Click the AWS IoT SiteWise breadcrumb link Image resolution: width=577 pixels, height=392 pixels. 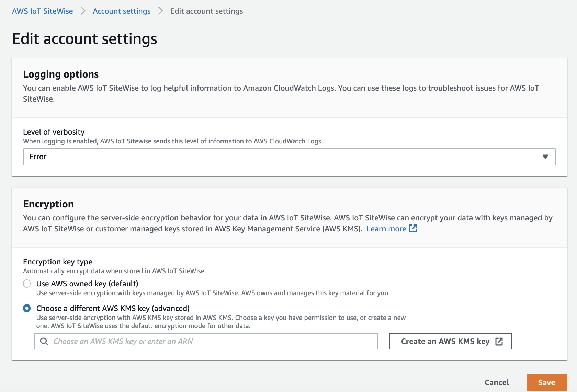[43, 11]
